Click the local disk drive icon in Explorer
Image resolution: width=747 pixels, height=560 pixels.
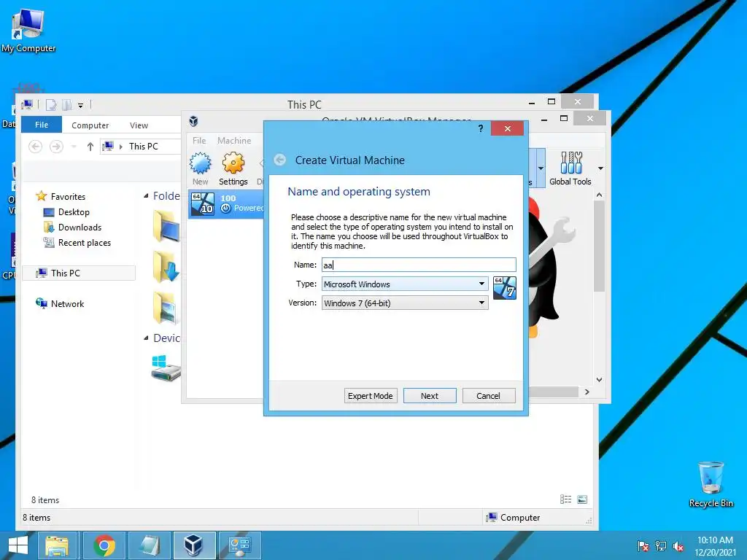(166, 367)
